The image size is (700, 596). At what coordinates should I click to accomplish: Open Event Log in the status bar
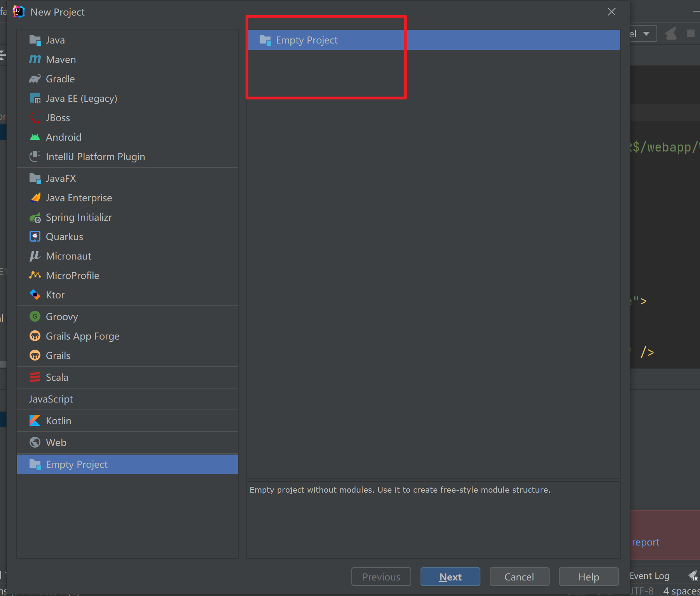tap(649, 576)
